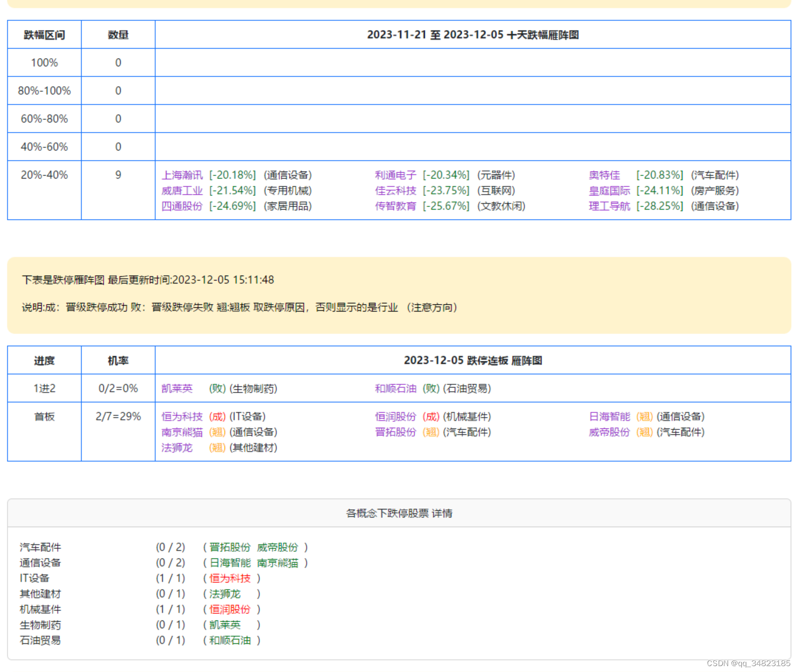Screen dimensions: 798x672
Task: Open the 传智教育 stock link
Action: (x=395, y=206)
